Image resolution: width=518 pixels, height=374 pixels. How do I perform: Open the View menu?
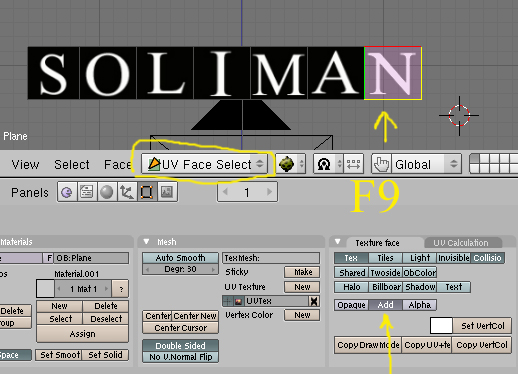point(25,164)
